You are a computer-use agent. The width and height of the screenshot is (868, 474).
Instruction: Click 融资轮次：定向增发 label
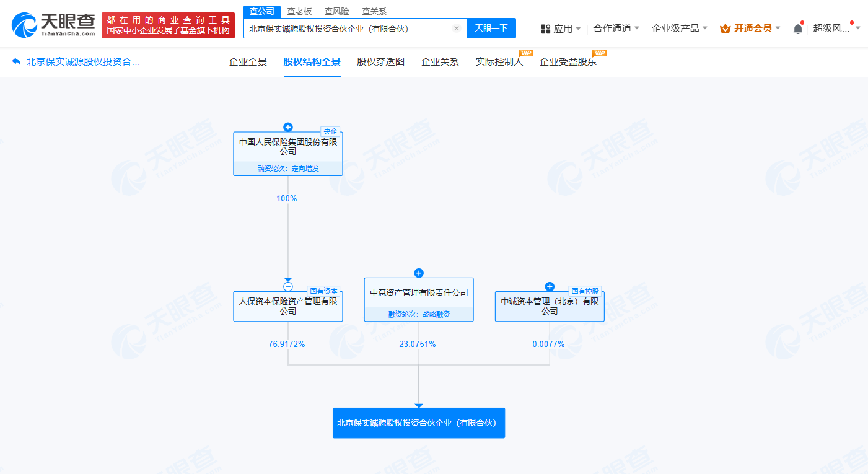point(288,169)
